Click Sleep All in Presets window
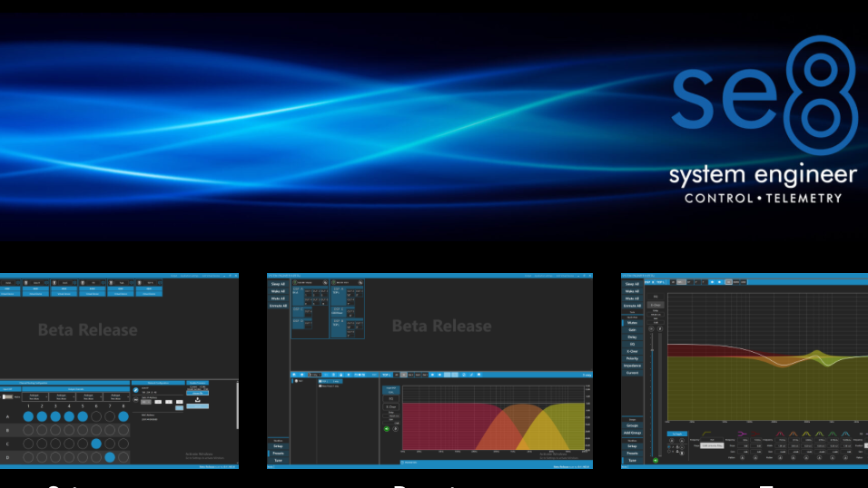 click(278, 284)
